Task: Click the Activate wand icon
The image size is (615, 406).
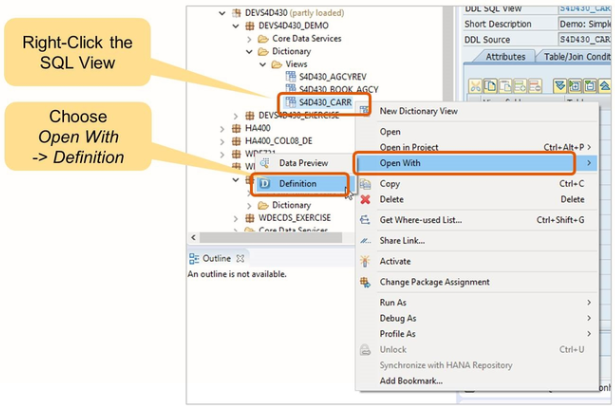Action: pos(365,261)
